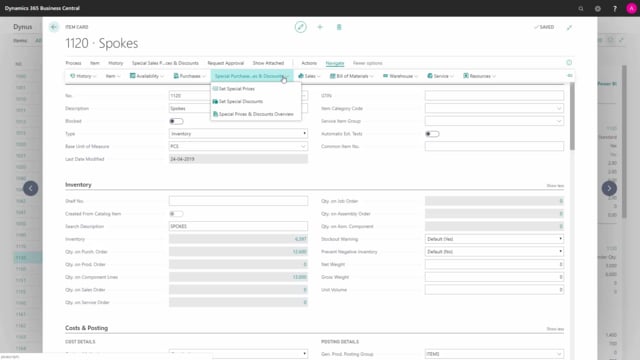This screenshot has height=360, width=640.
Task: Click the Set Special Prices icon
Action: pyautogui.click(x=215, y=89)
